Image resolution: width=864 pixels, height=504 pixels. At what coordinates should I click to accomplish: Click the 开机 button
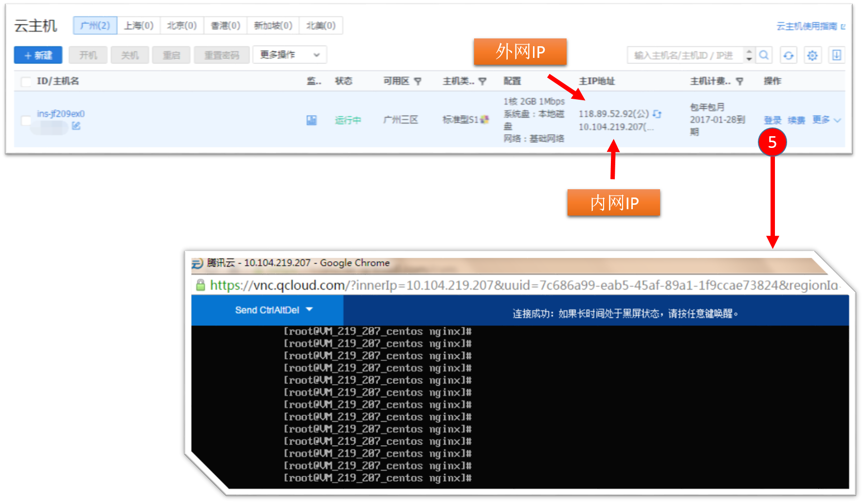[x=88, y=55]
